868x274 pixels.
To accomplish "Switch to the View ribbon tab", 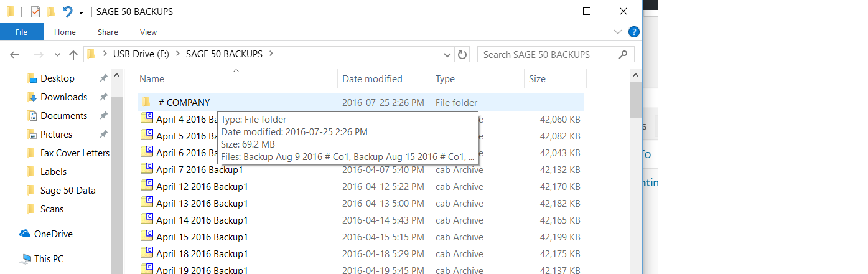I will coord(148,32).
